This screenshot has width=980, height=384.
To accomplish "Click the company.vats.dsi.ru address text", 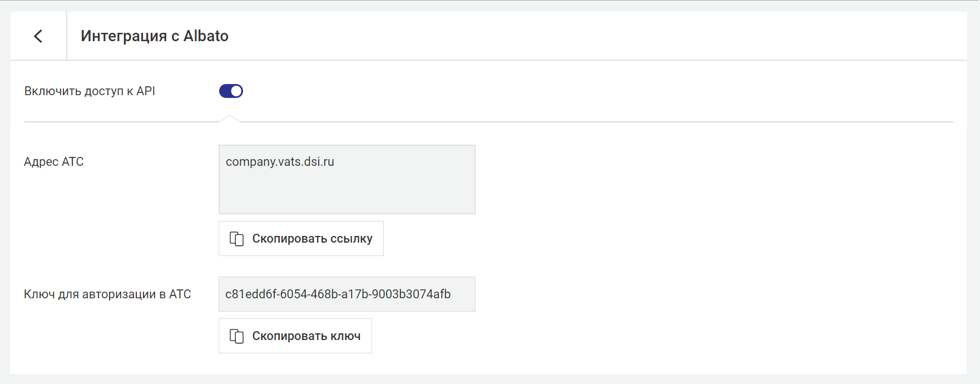I will [x=280, y=162].
